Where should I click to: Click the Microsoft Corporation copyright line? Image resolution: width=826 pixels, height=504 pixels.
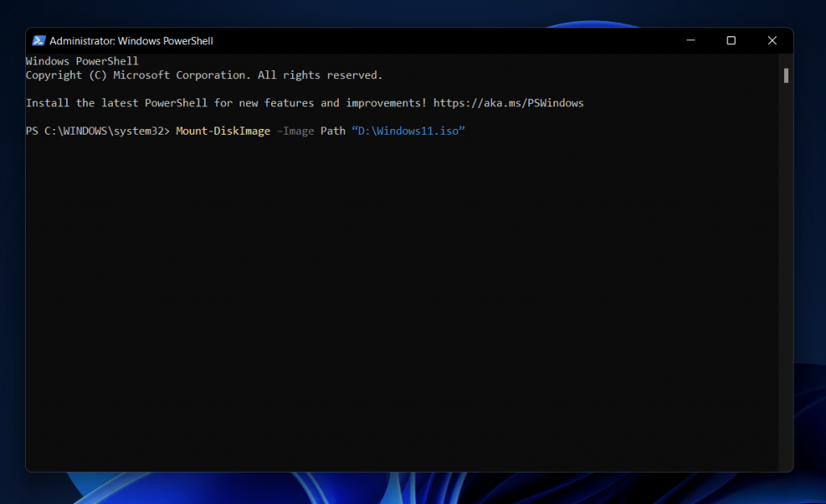pos(203,74)
